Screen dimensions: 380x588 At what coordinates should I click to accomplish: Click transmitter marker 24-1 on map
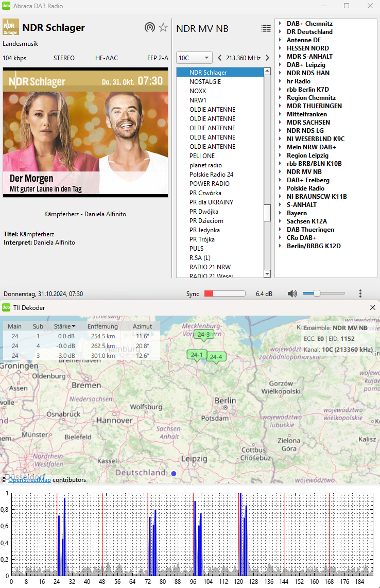(197, 355)
